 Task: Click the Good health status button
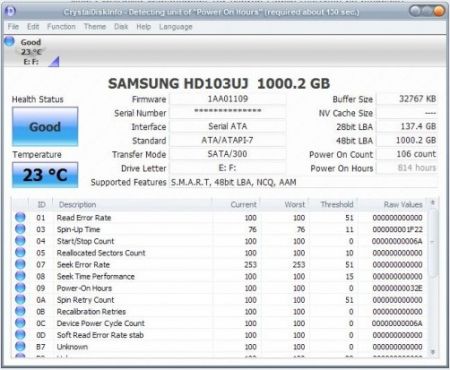45,127
